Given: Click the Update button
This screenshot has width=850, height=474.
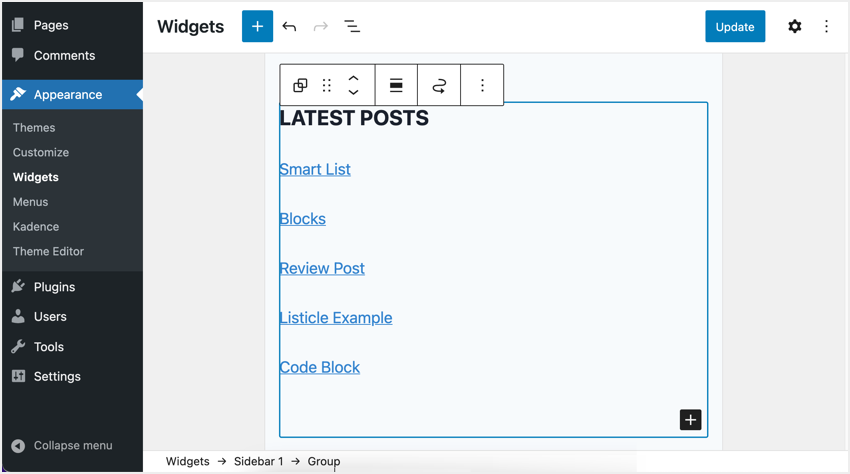Looking at the screenshot, I should (734, 27).
